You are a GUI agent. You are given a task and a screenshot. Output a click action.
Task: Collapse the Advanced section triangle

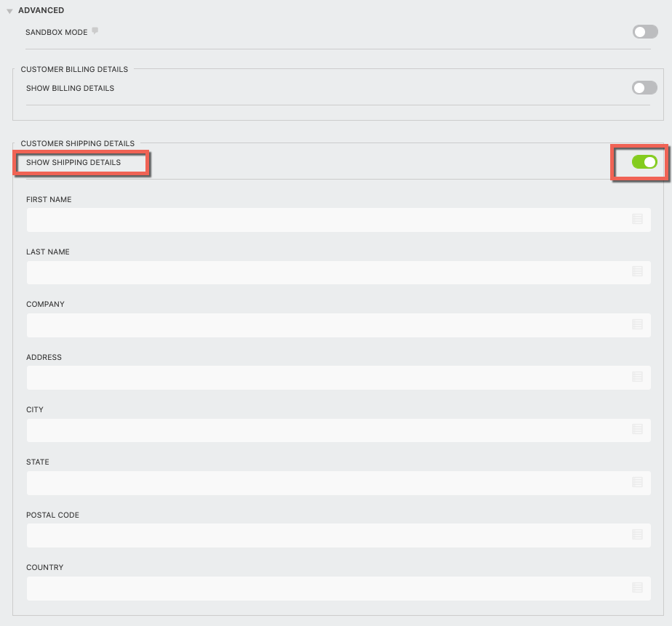[9, 11]
